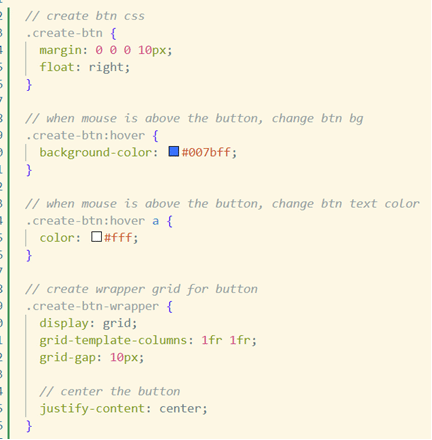This screenshot has width=432, height=440.
Task: Click the .create-btn selector text
Action: 64,33
